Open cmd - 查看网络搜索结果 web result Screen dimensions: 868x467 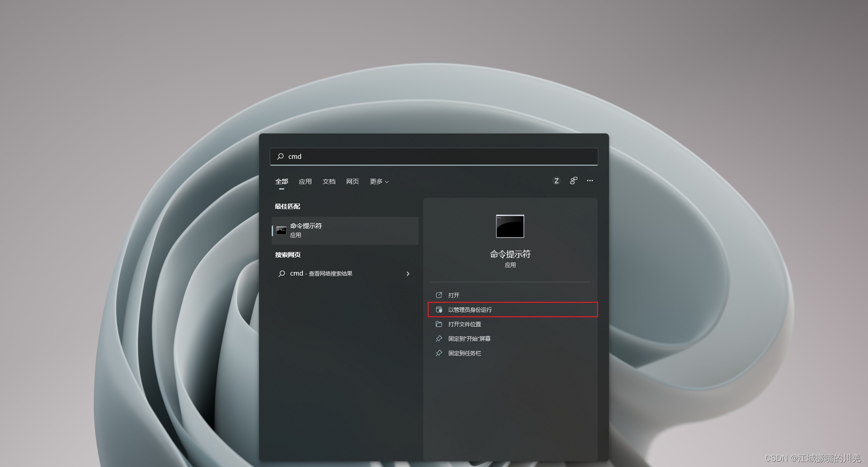(345, 274)
